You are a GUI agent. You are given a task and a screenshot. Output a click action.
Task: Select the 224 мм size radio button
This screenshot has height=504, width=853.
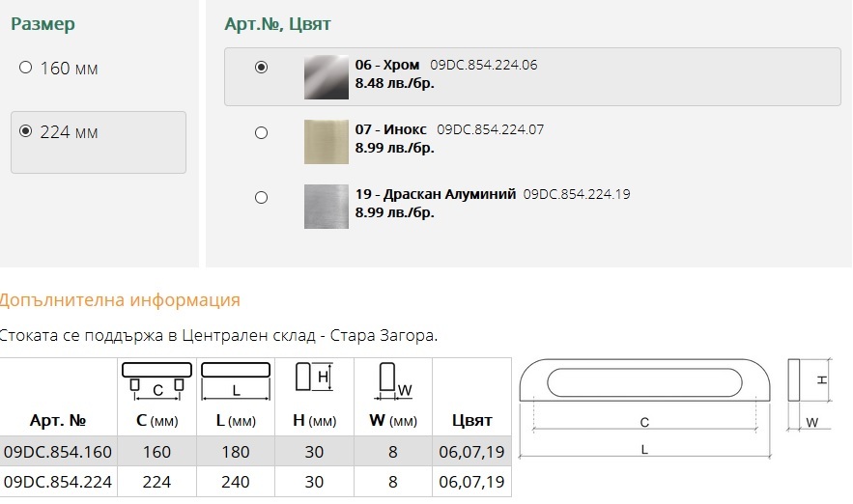[x=25, y=131]
